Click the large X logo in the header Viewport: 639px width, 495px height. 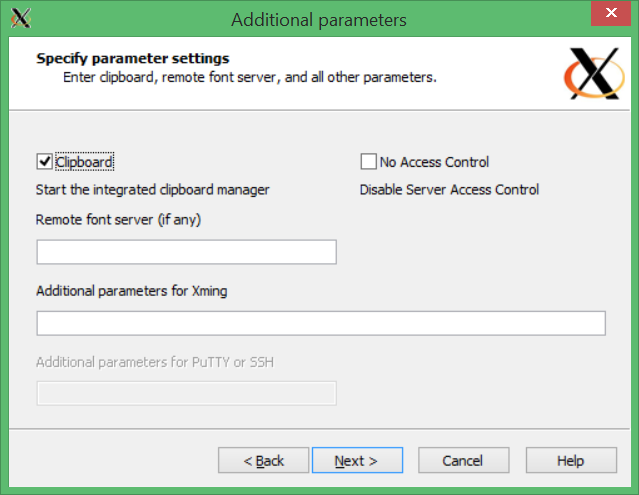click(594, 73)
